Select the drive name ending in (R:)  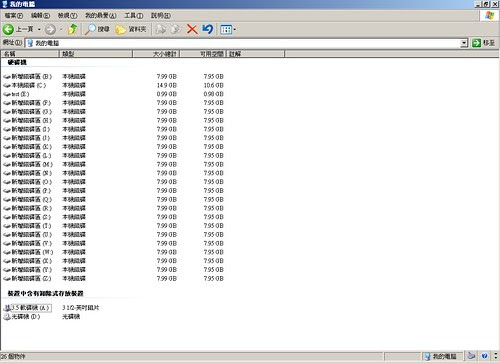coord(32,208)
